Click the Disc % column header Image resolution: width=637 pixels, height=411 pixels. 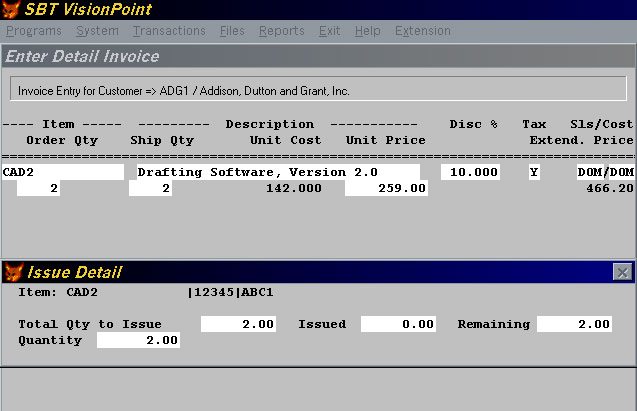[x=474, y=124]
